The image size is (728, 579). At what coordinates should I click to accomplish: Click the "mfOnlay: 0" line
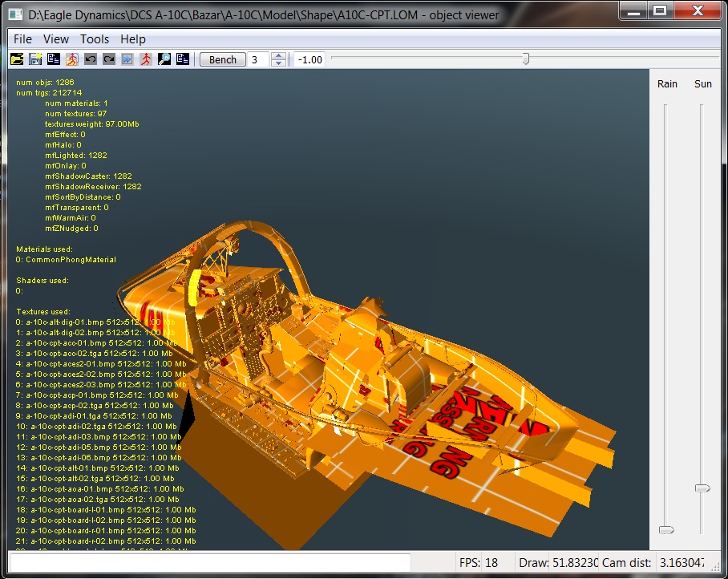point(66,166)
